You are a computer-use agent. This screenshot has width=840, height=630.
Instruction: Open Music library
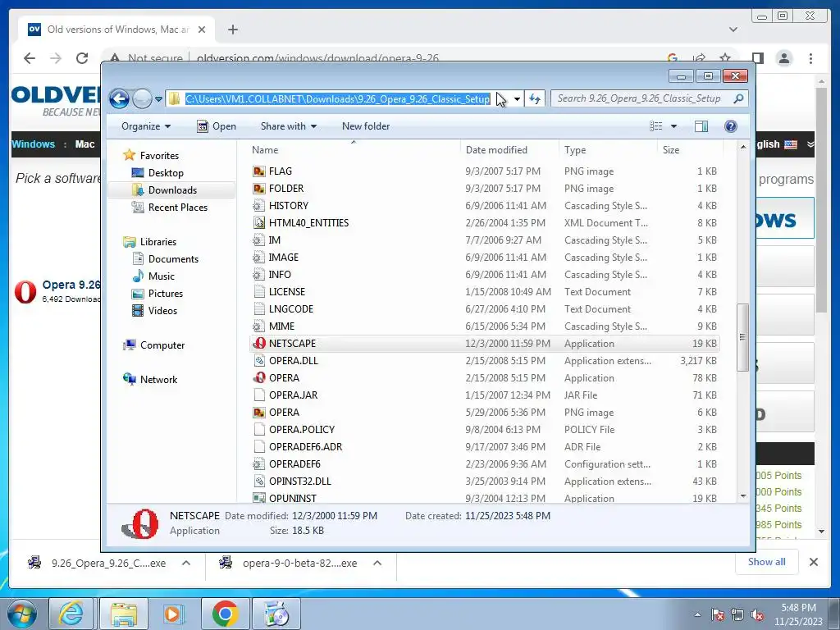[162, 276]
